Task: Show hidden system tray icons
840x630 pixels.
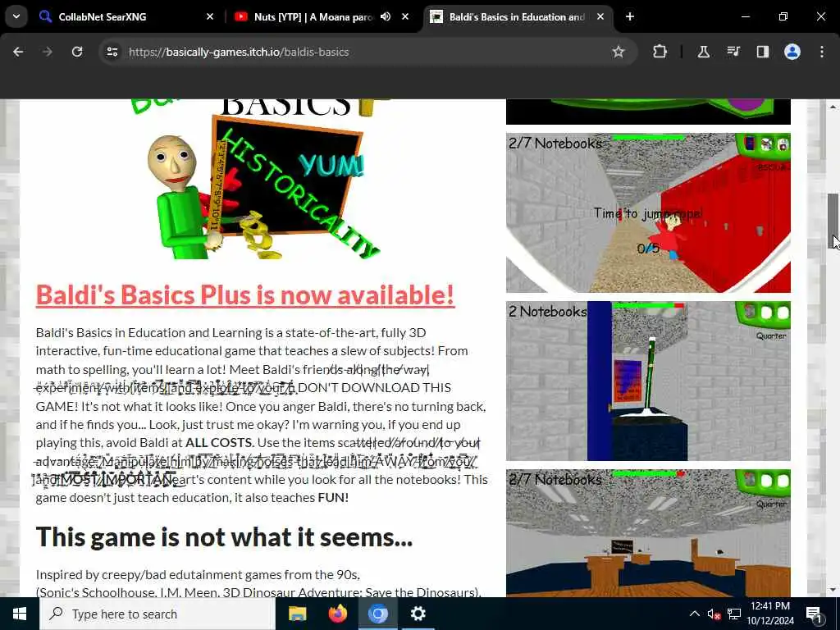Action: point(694,614)
